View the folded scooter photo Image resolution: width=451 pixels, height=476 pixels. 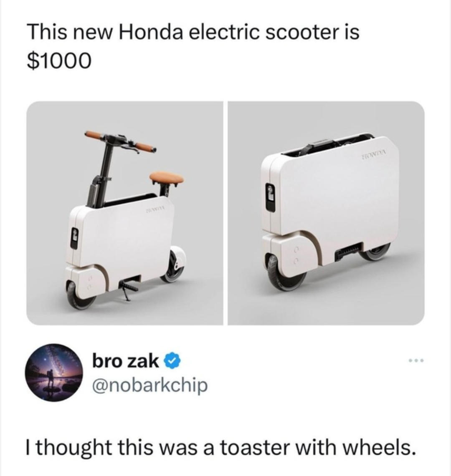pyautogui.click(x=326, y=213)
